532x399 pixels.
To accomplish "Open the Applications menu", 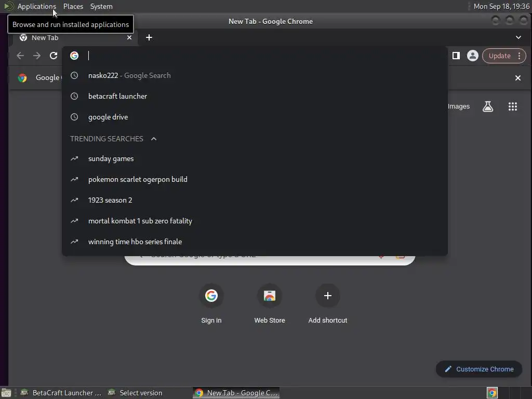I will tap(37, 6).
